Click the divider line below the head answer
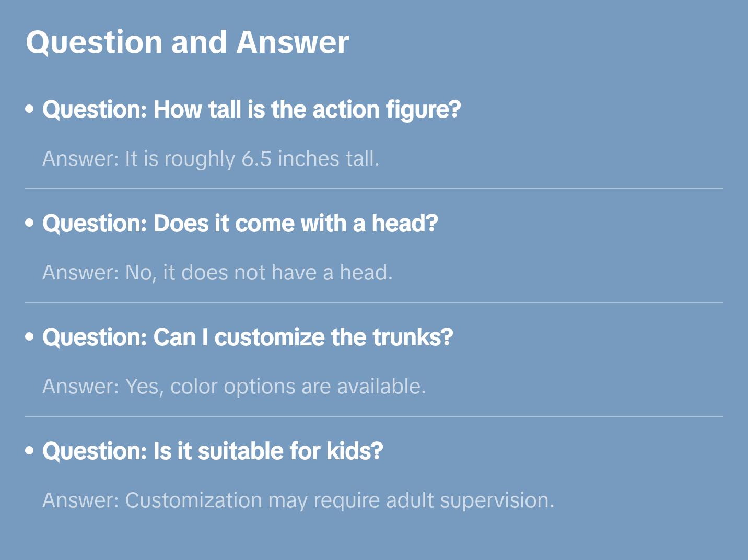This screenshot has height=560, width=748. tap(374, 302)
